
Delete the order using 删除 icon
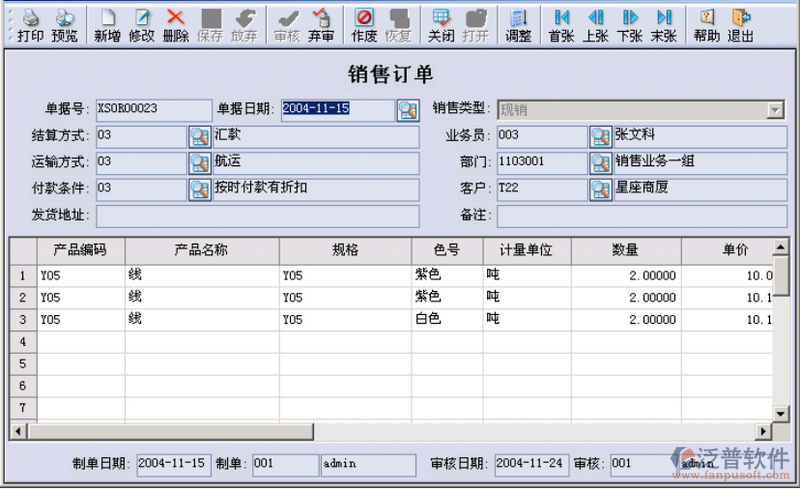pyautogui.click(x=175, y=25)
